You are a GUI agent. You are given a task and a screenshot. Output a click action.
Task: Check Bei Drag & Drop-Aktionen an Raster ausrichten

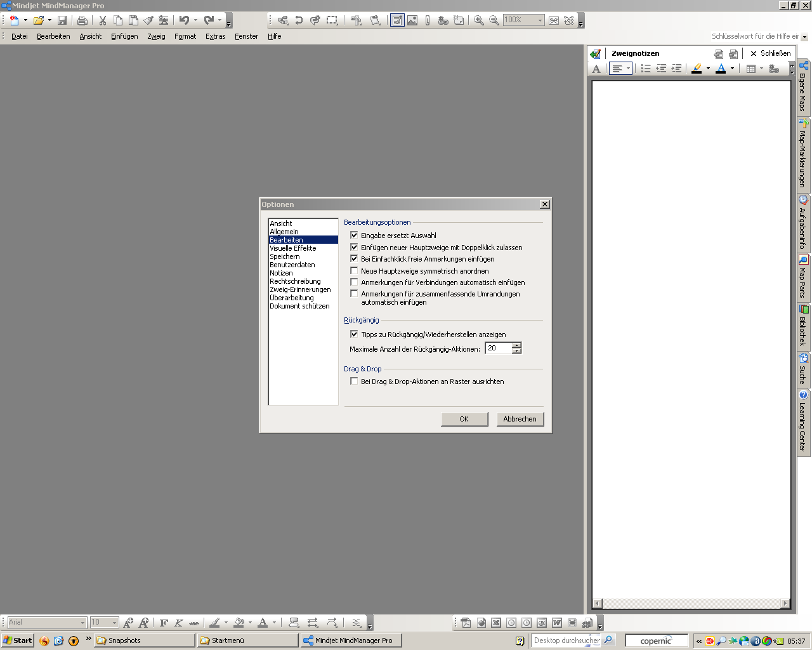click(354, 381)
